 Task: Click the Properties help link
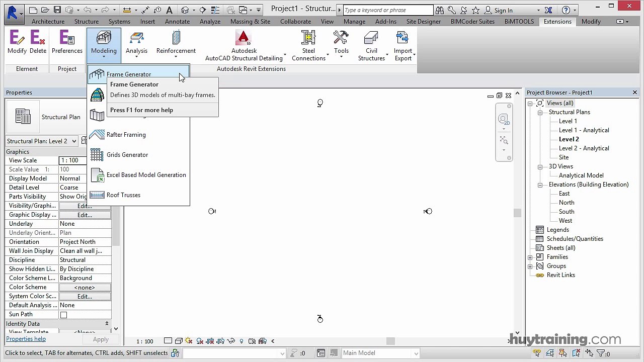pos(26,339)
